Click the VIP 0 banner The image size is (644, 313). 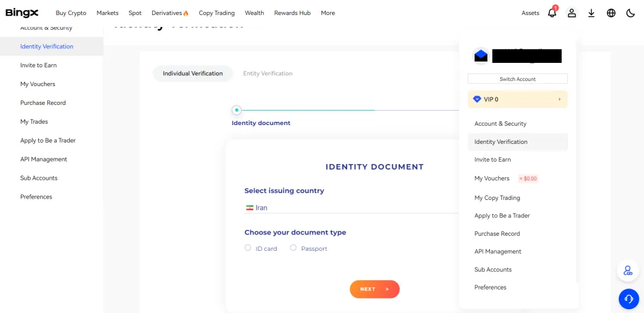[x=518, y=99]
